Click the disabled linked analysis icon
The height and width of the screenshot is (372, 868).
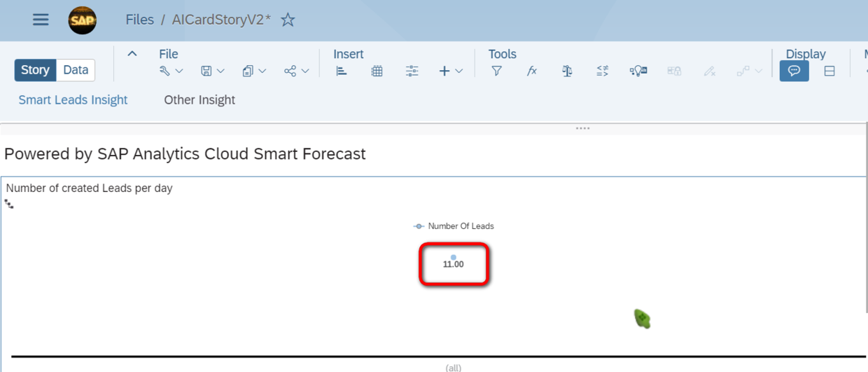point(674,71)
